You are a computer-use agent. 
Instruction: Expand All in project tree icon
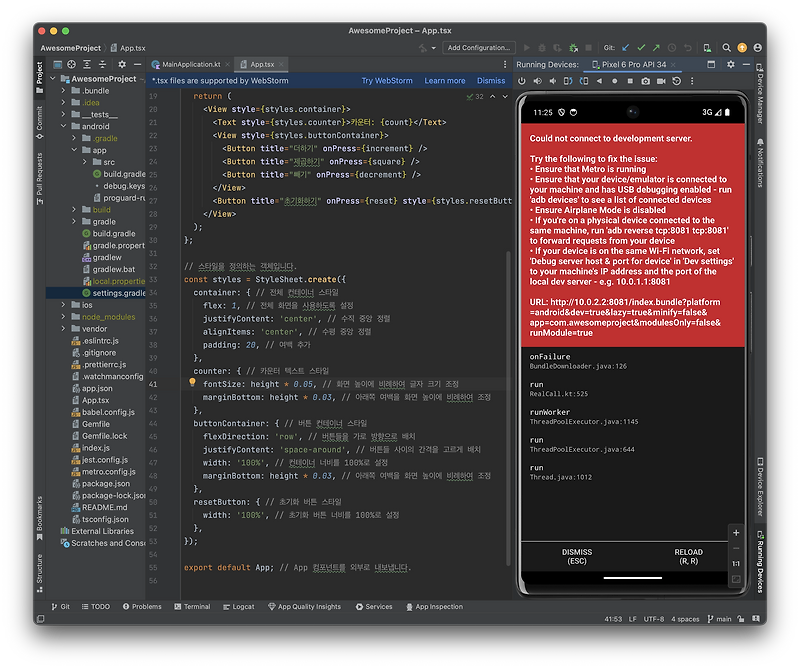(87, 64)
